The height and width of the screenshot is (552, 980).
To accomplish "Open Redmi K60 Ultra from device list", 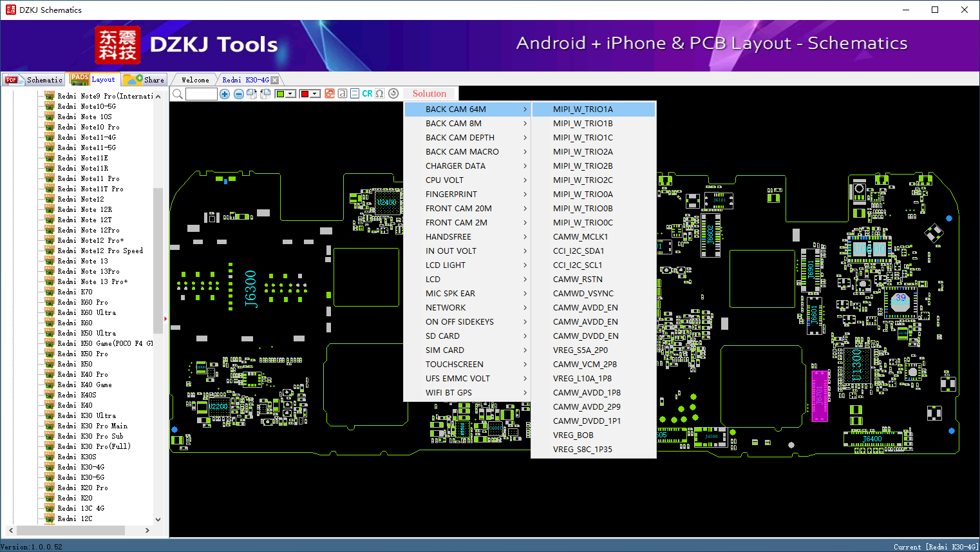I will 87,312.
